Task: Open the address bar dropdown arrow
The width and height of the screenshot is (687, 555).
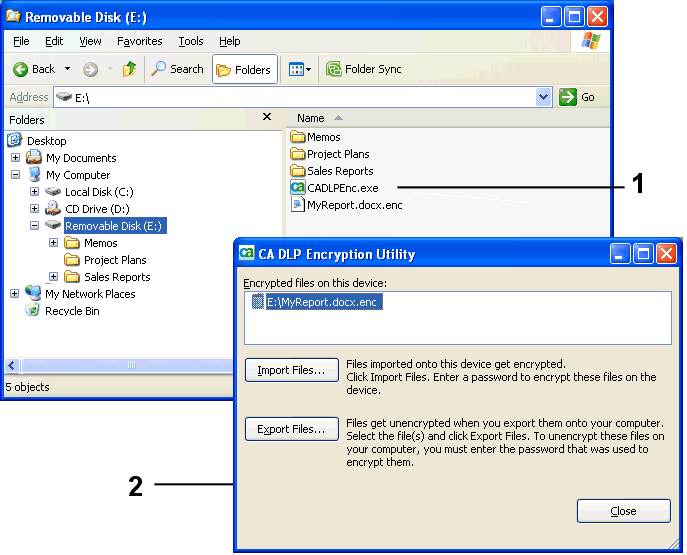Action: pyautogui.click(x=543, y=97)
